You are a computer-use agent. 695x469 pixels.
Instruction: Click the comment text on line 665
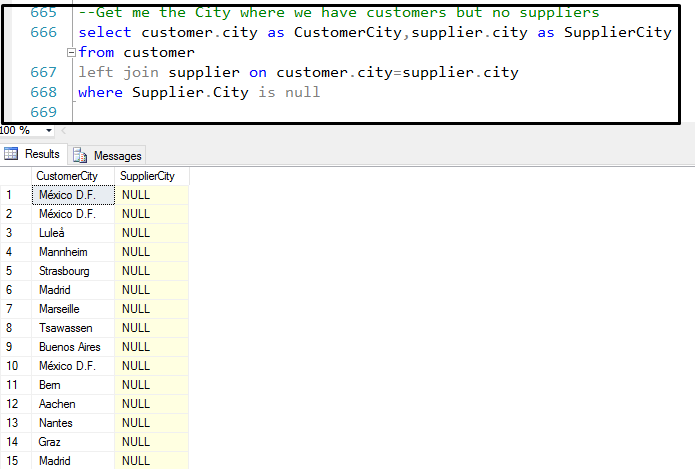coord(339,12)
